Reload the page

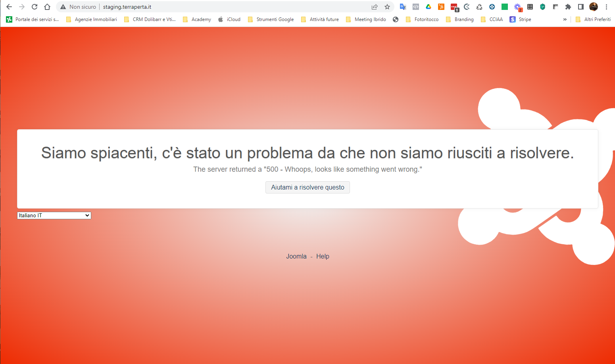(x=35, y=7)
